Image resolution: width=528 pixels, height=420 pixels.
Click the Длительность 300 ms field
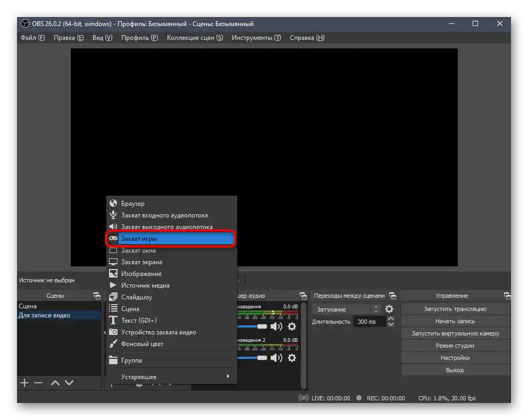coord(369,322)
